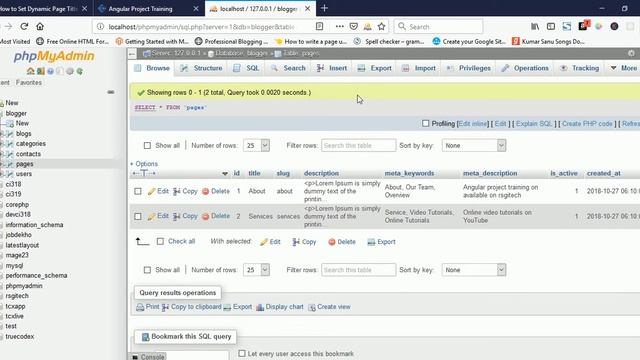The width and height of the screenshot is (640, 360).
Task: Switch to the SQL tab
Action: pyautogui.click(x=247, y=68)
